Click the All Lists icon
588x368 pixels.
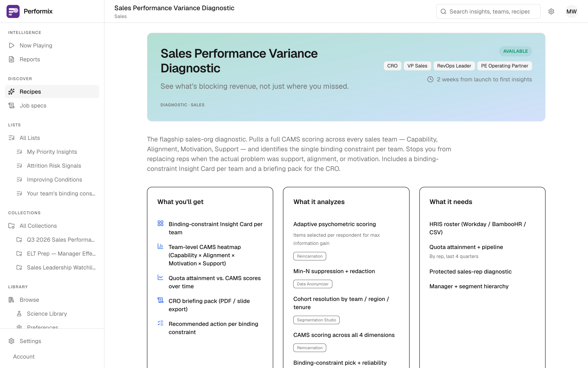pyautogui.click(x=11, y=138)
